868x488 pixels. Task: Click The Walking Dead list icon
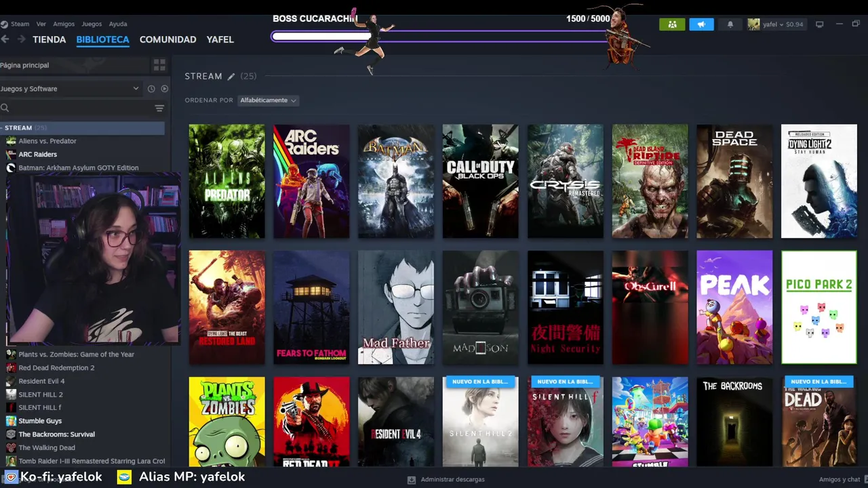click(x=11, y=447)
